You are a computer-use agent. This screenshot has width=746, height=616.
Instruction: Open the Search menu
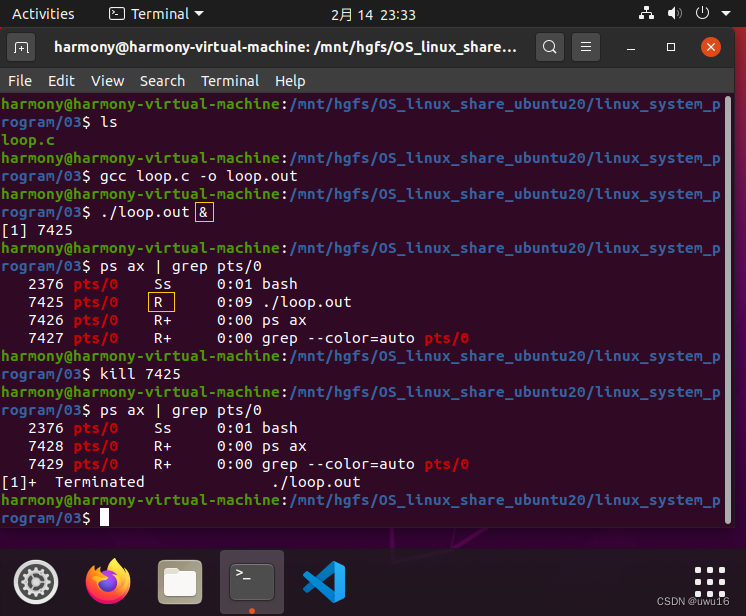(162, 81)
